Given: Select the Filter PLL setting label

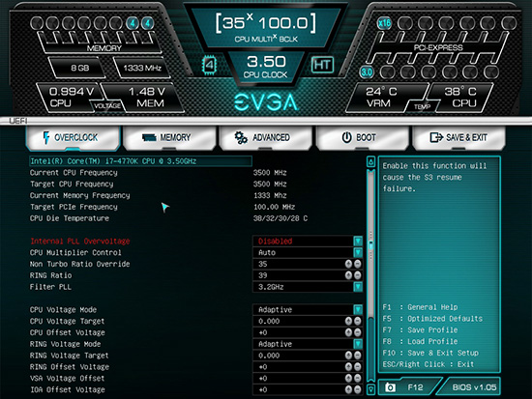Looking at the screenshot, I should tap(50, 287).
